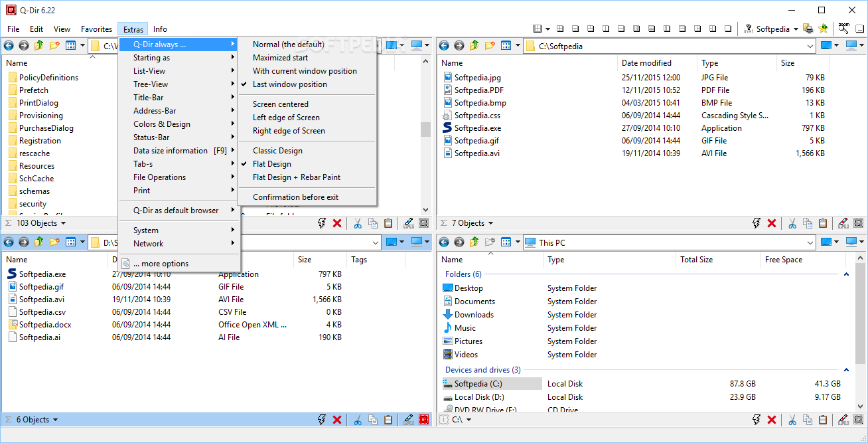
Task: Open This PC address bar dropdown
Action: 810,242
